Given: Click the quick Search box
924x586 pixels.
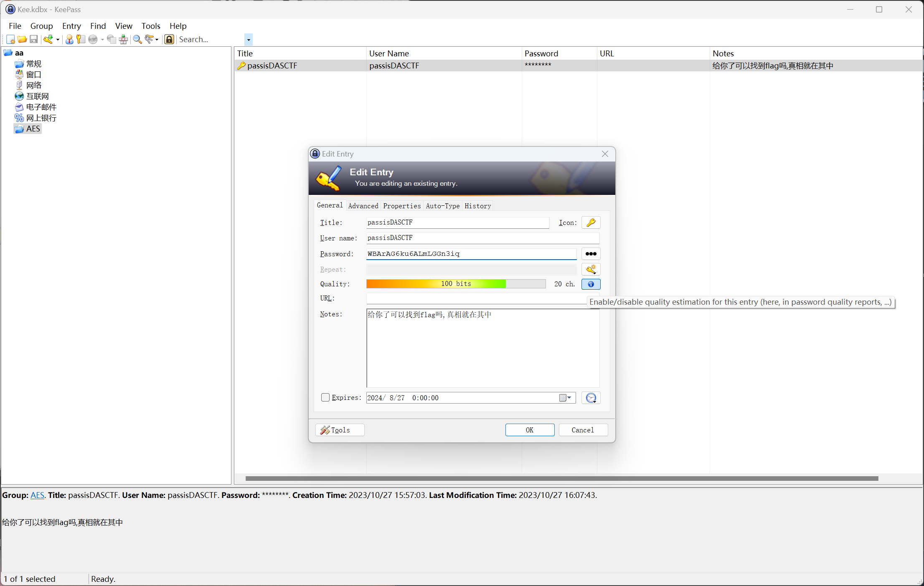Looking at the screenshot, I should coord(211,39).
